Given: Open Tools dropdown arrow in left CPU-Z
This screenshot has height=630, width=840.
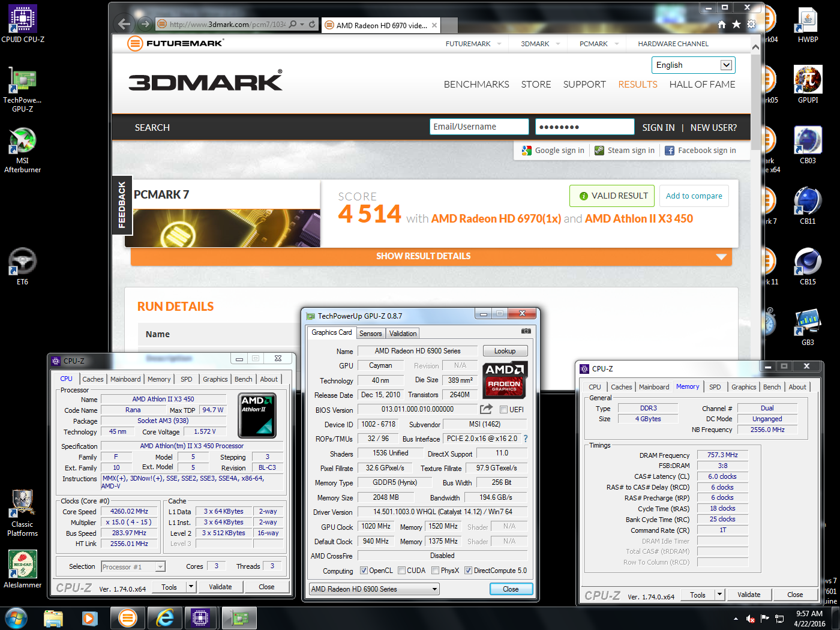Looking at the screenshot, I should [x=191, y=587].
